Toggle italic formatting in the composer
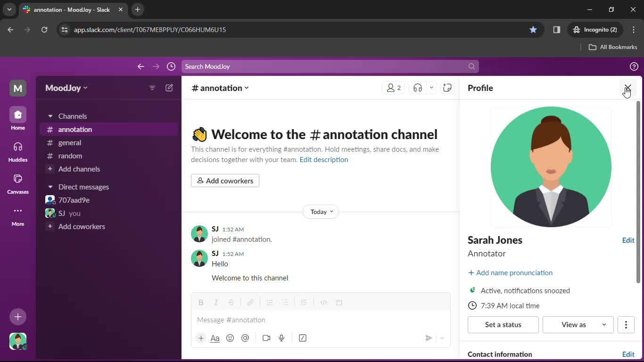This screenshot has height=362, width=644. [216, 303]
